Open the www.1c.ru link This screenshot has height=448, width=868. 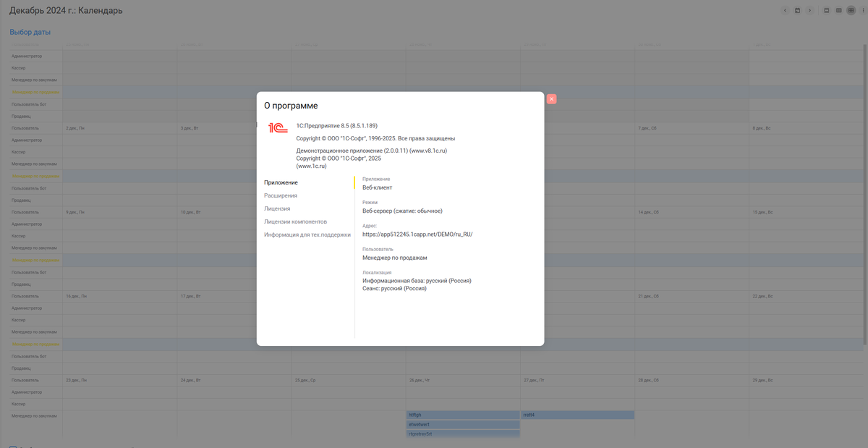311,166
